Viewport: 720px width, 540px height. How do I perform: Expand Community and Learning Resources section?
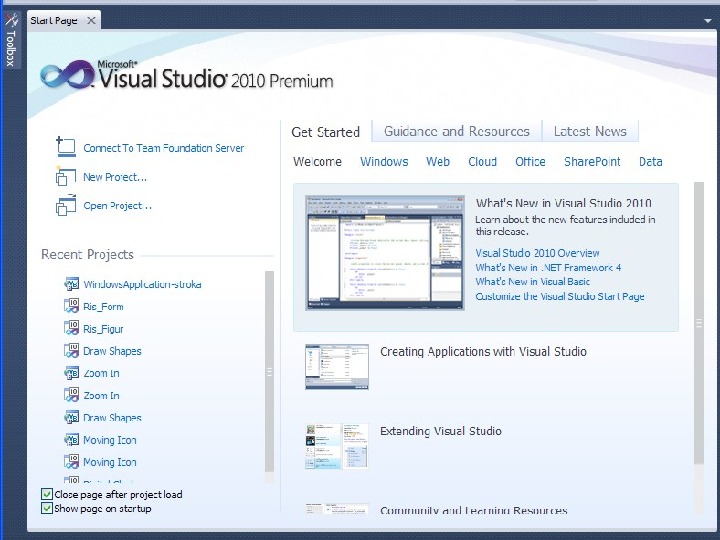click(474, 510)
